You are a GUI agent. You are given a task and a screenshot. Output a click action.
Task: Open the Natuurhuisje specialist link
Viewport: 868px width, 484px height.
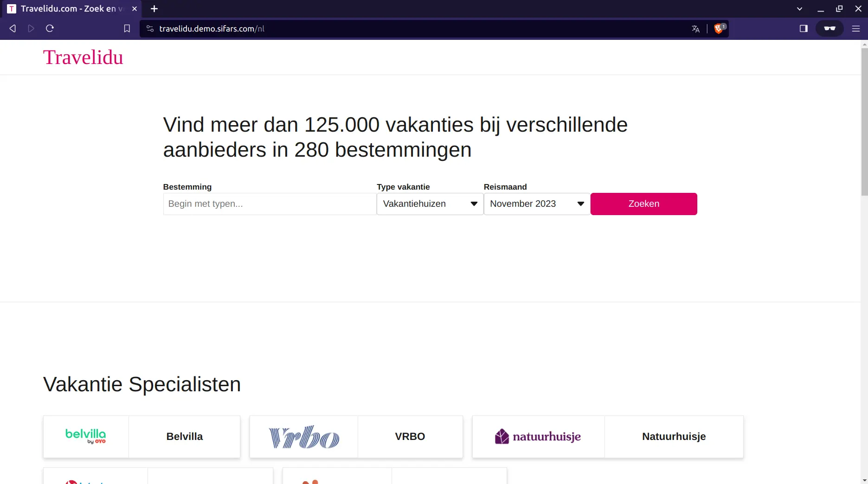pyautogui.click(x=674, y=436)
